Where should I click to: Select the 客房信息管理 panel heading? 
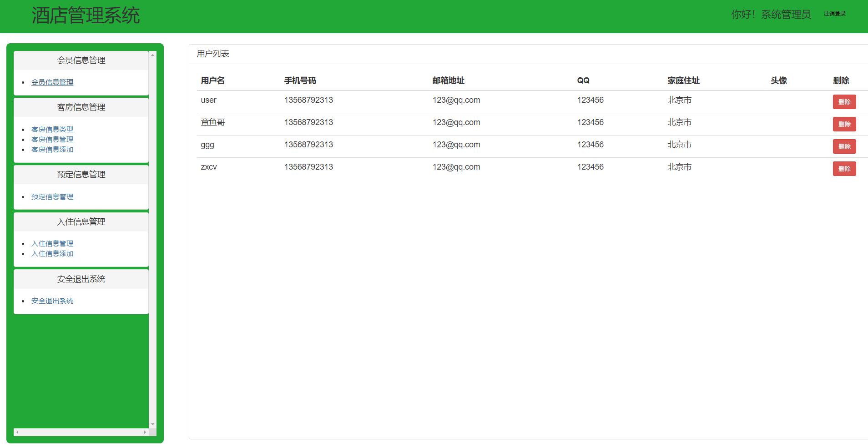point(81,107)
